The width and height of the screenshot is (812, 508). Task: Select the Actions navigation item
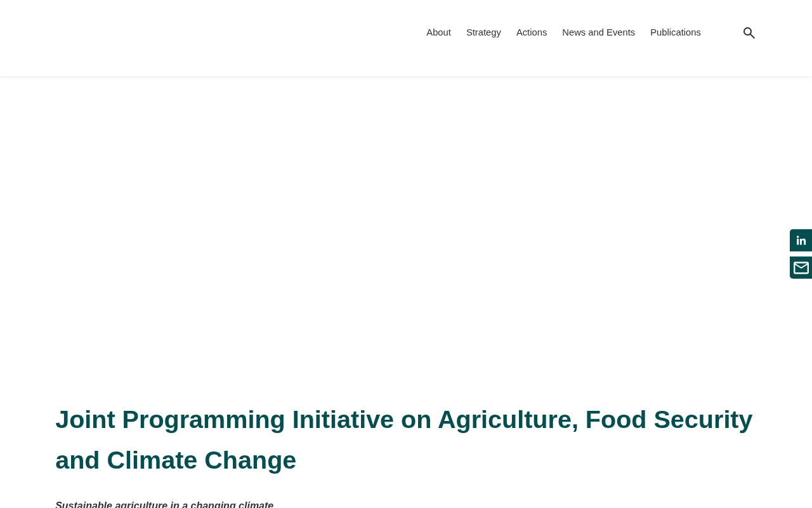(x=532, y=32)
